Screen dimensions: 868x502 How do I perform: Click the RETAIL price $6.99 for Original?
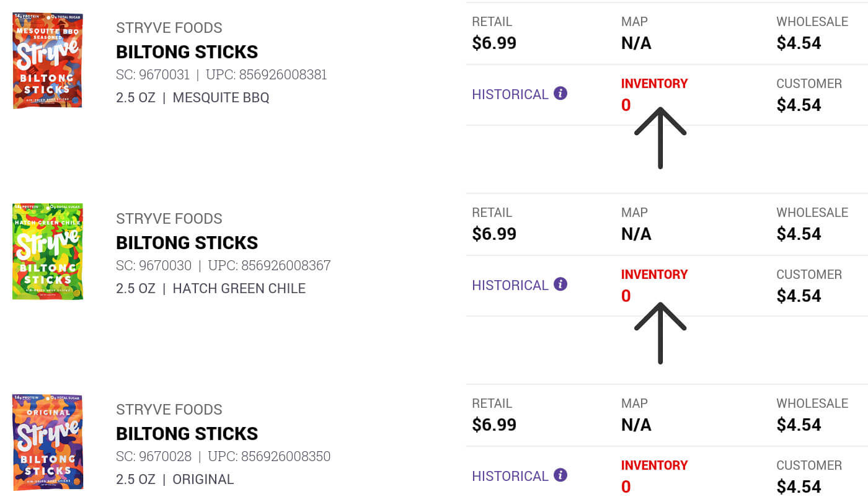tap(494, 424)
